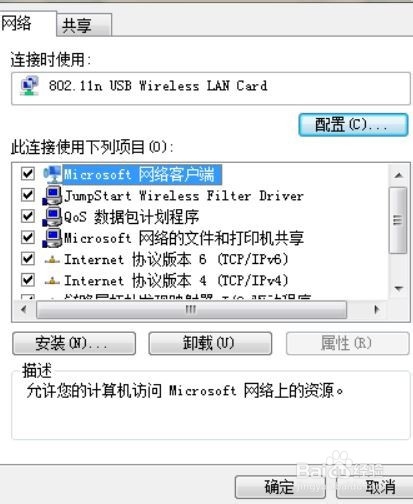Screen dimensions: 413x504
Task: Click the TCP/IPv4 protocol icon
Action: (52, 281)
